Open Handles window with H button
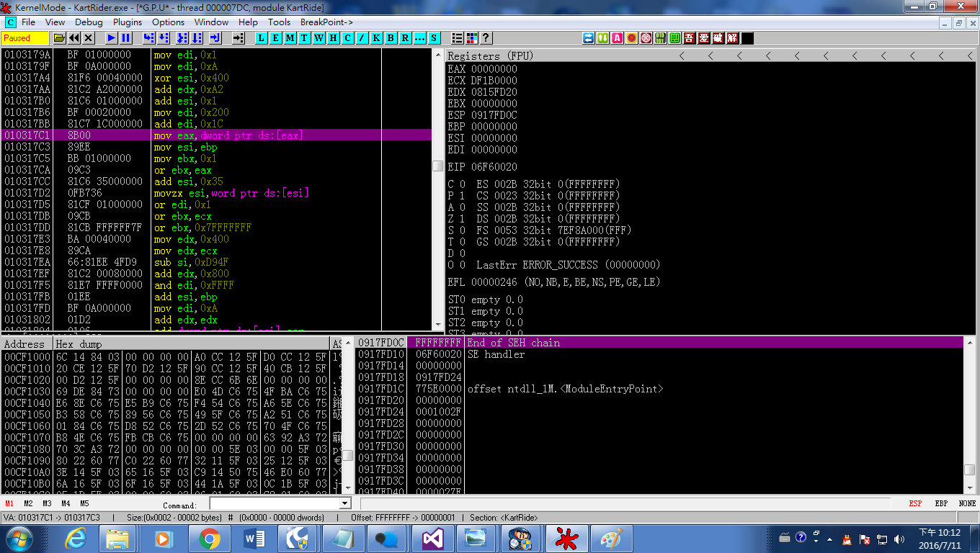The image size is (980, 553). 333,38
